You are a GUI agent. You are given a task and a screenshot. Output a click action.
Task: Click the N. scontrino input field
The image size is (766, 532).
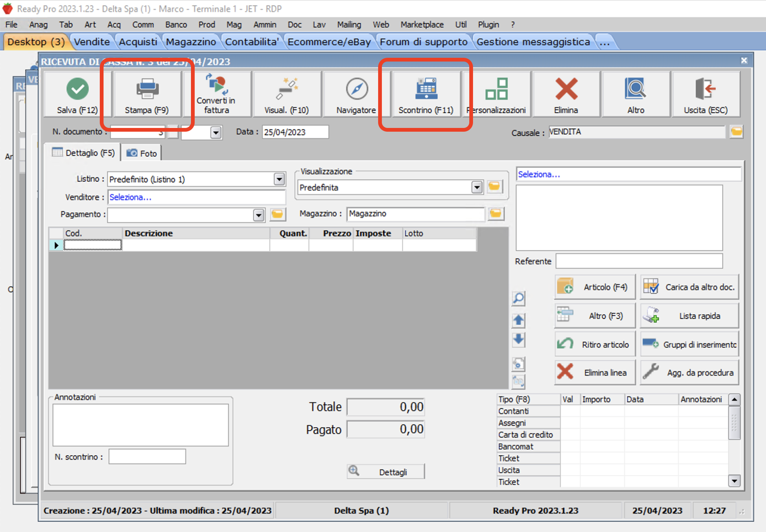147,457
